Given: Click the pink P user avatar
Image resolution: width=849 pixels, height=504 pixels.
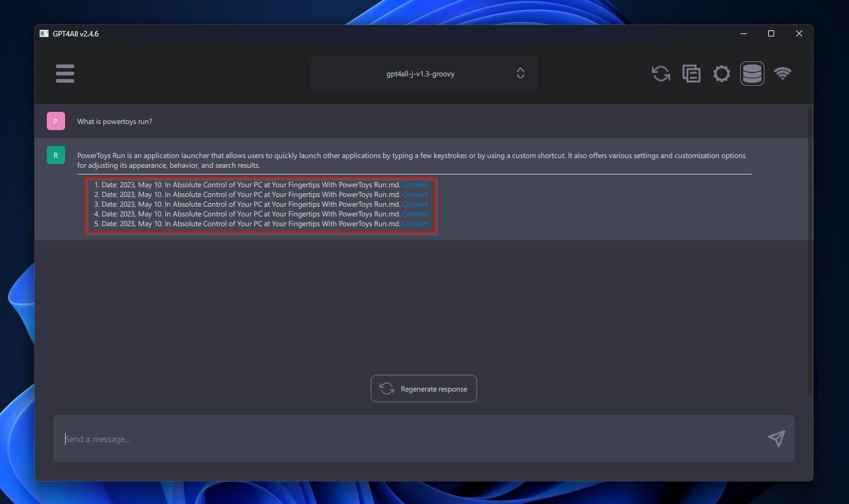Looking at the screenshot, I should [55, 121].
